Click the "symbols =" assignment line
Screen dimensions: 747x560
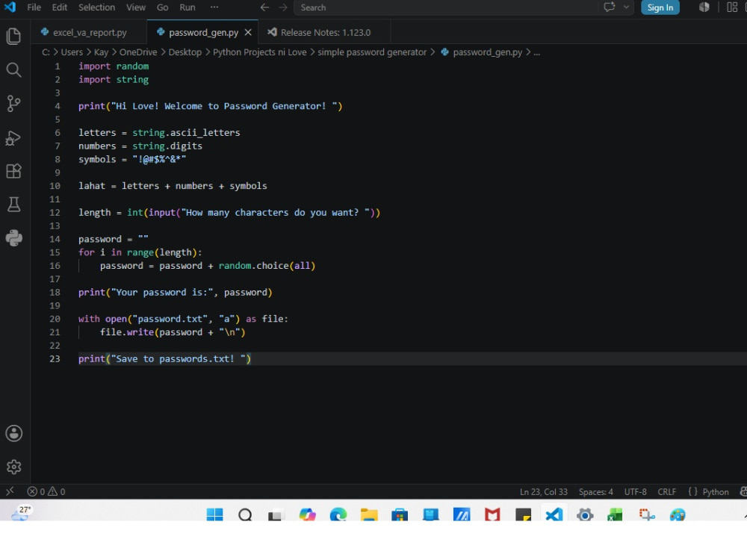point(132,159)
